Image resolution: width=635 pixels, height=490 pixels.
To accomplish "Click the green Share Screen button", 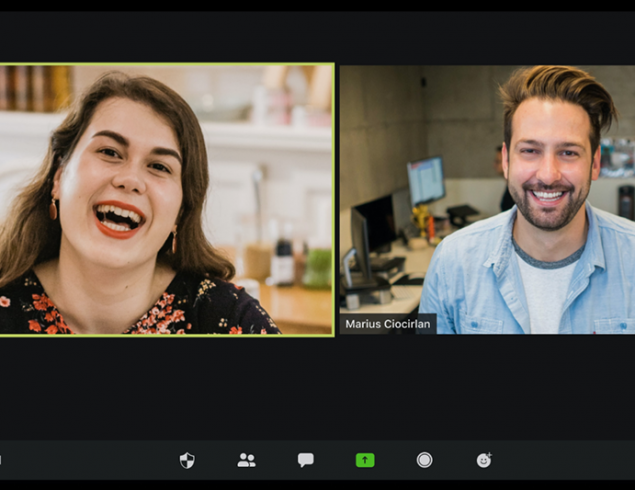I will pyautogui.click(x=365, y=460).
